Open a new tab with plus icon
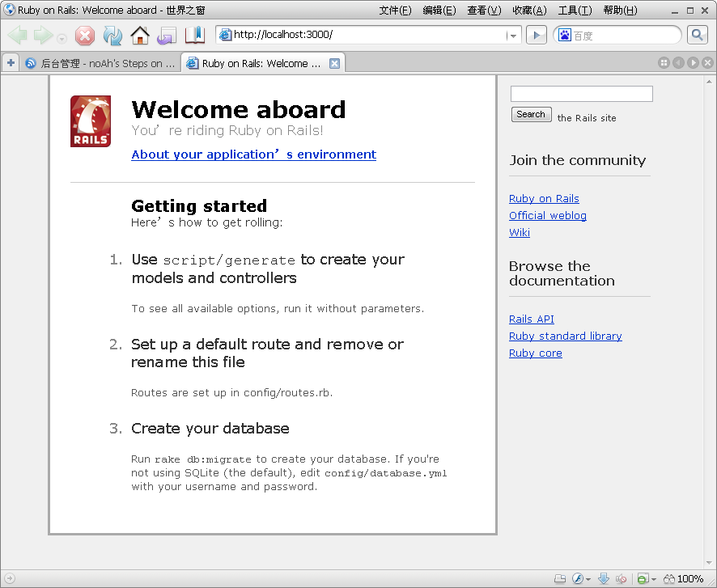The height and width of the screenshot is (588, 717). pos(11,63)
